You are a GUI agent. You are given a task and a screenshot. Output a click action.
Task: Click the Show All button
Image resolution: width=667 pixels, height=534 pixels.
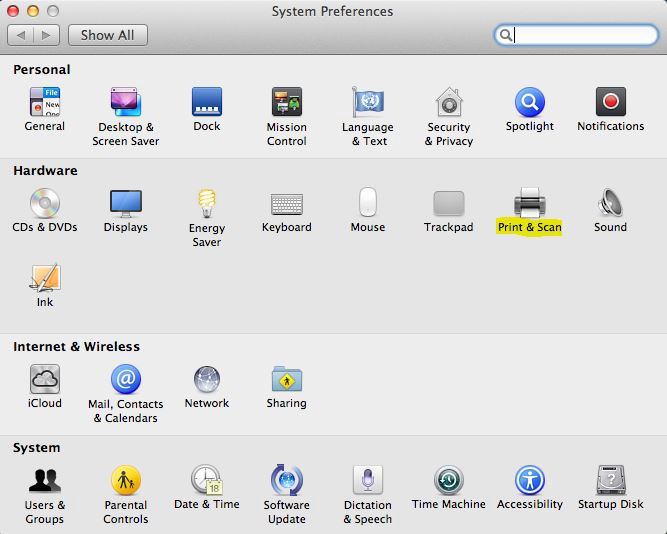click(108, 35)
